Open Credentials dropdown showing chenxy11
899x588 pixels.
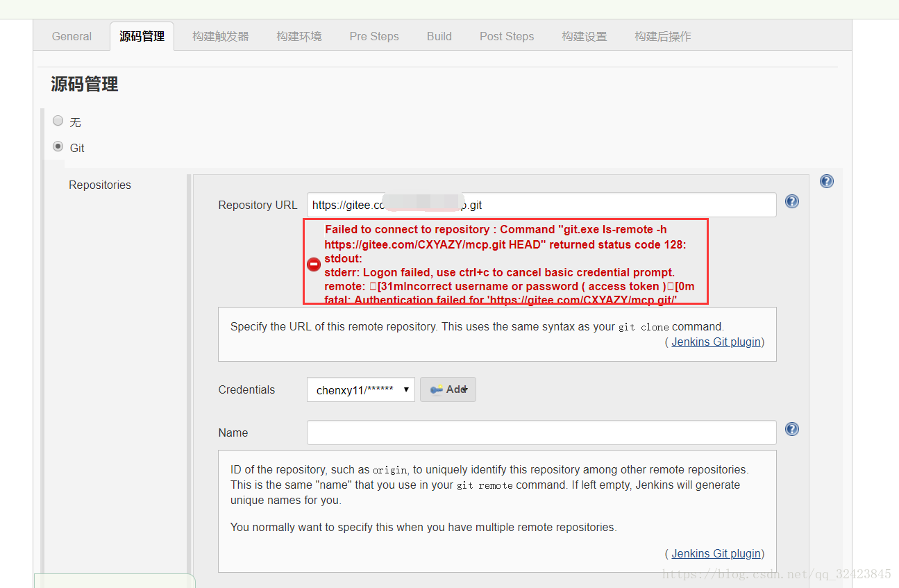pos(361,389)
